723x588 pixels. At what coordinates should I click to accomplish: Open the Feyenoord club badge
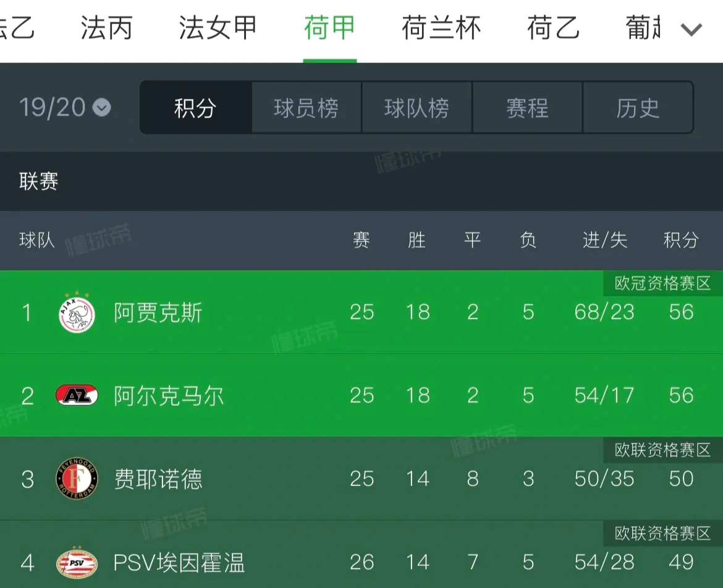77,479
